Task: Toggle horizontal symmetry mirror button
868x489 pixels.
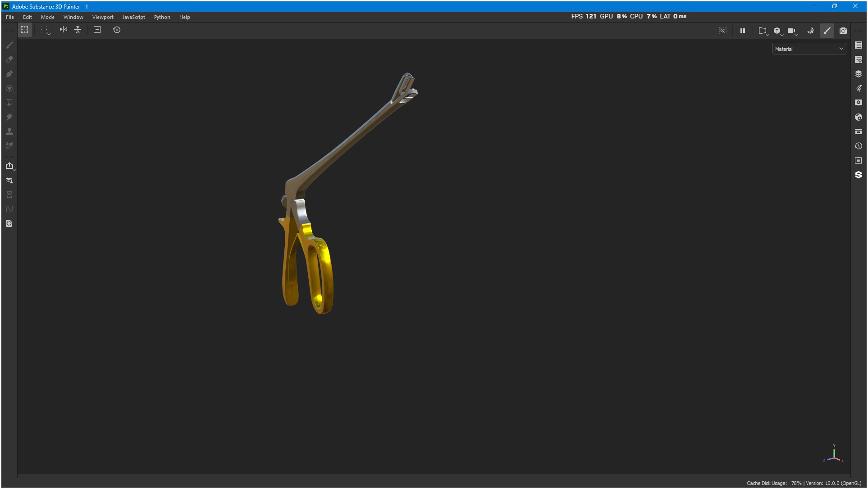Action: 64,30
